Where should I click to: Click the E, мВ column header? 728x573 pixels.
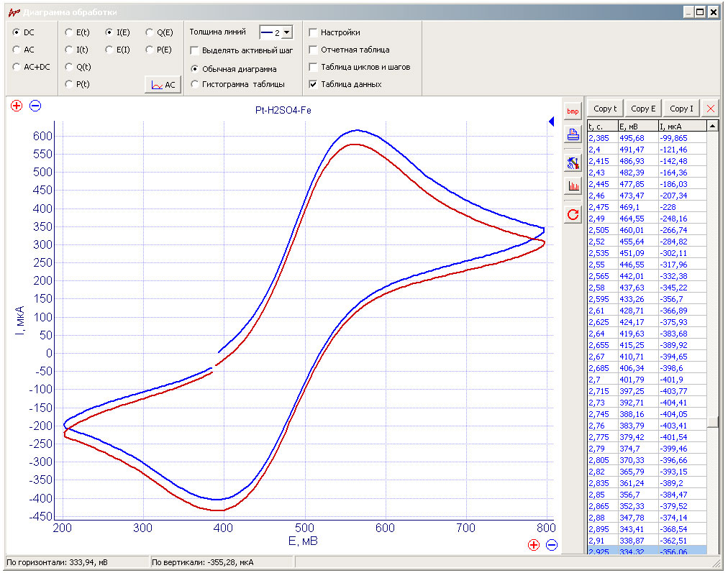638,127
